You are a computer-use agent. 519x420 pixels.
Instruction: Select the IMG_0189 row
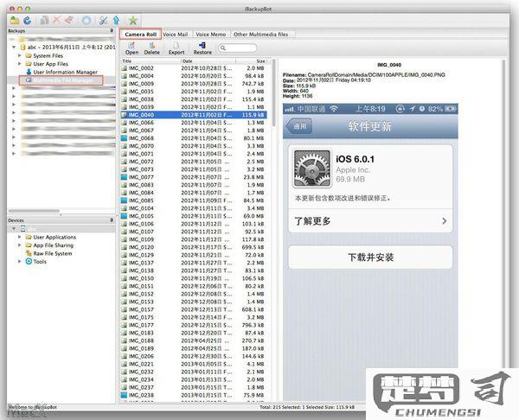click(193, 348)
